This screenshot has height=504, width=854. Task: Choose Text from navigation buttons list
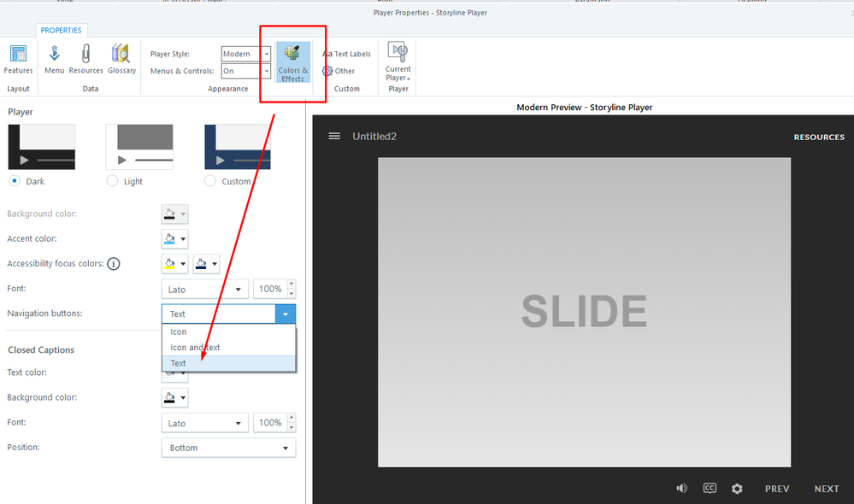pos(229,363)
